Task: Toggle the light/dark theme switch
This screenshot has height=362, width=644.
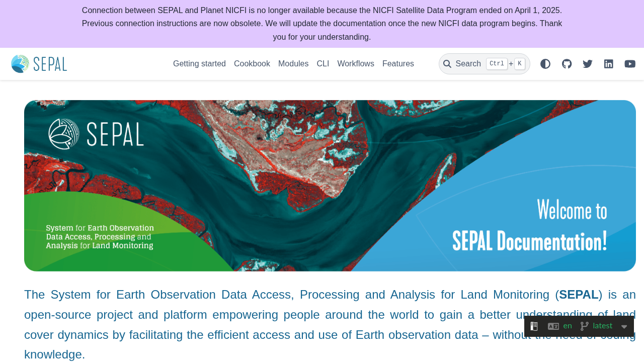Action: pos(545,64)
